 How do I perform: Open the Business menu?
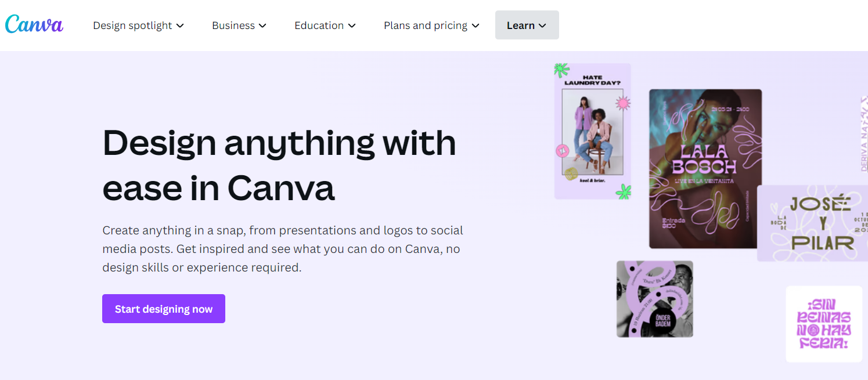pyautogui.click(x=239, y=26)
